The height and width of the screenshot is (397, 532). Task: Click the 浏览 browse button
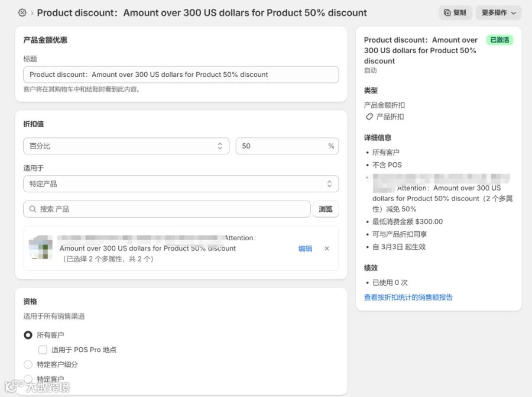[326, 209]
